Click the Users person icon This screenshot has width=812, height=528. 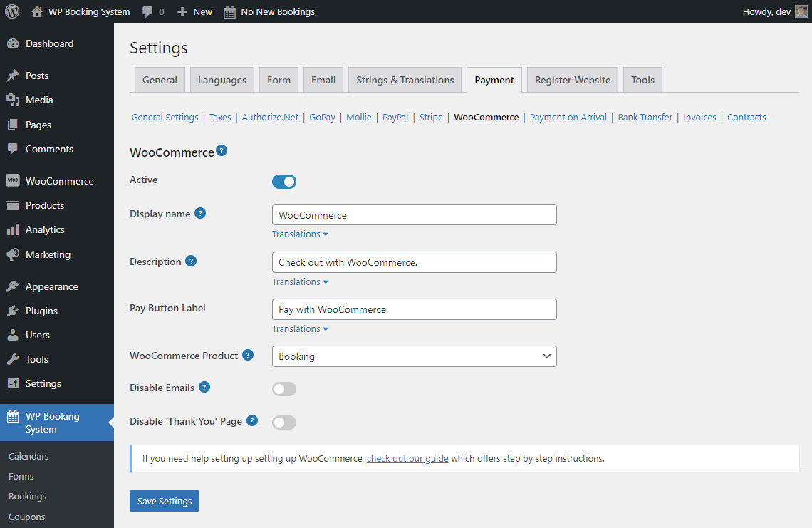pyautogui.click(x=13, y=335)
